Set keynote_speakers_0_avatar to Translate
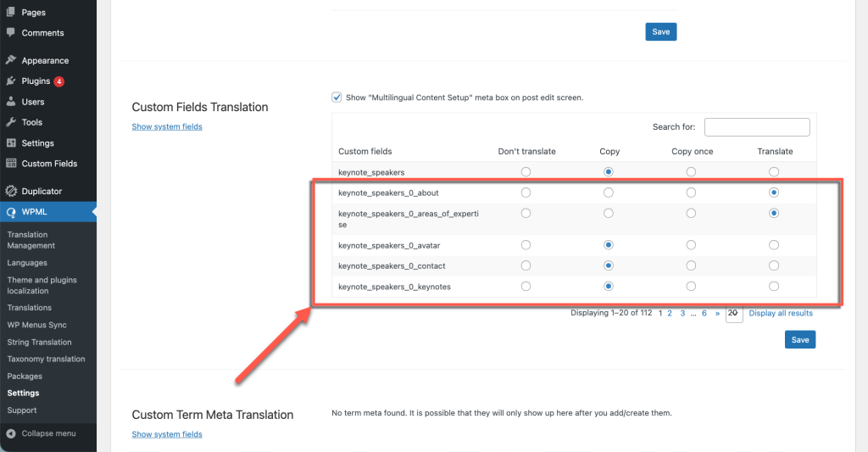 pyautogui.click(x=774, y=245)
